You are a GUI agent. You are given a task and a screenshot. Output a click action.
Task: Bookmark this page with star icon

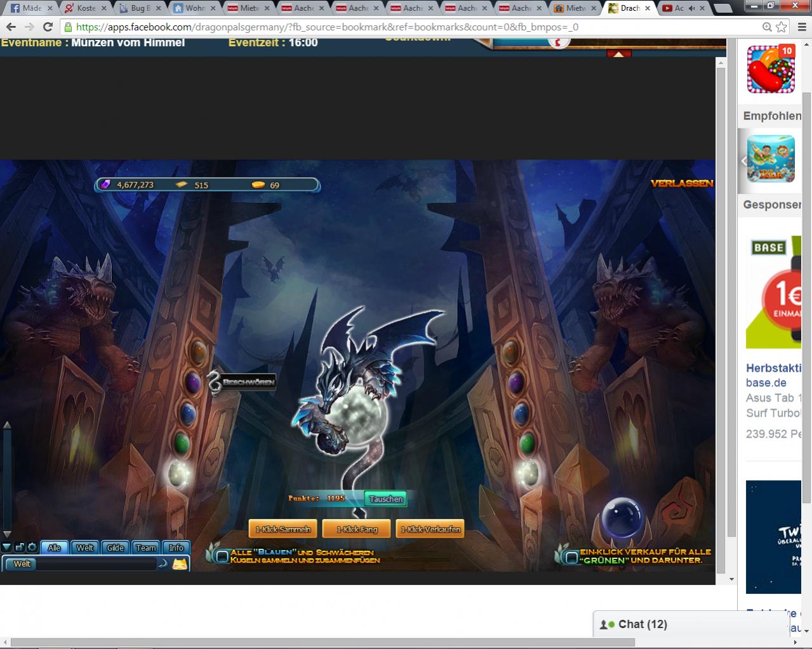click(782, 27)
